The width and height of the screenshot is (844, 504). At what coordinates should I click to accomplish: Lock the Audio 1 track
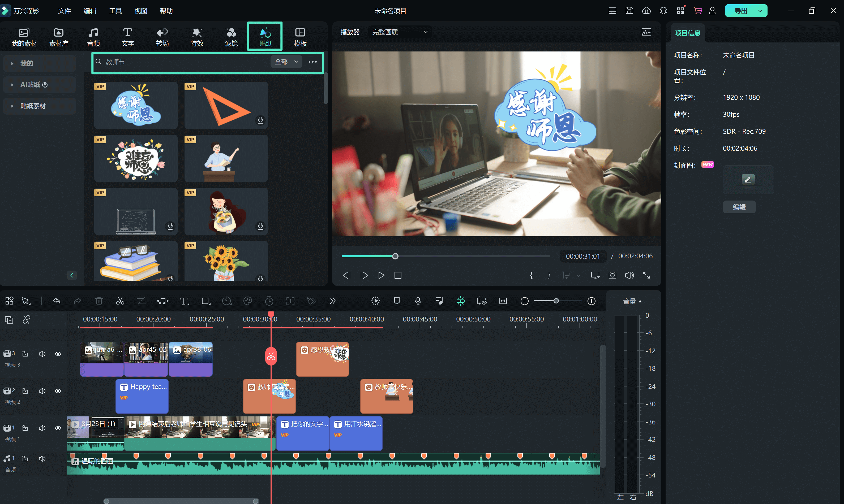(25, 458)
